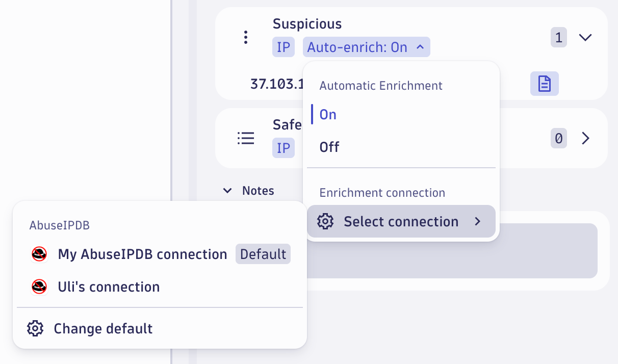This screenshot has width=618, height=364.
Task: Turn Off automatic enrichment
Action: pos(329,147)
